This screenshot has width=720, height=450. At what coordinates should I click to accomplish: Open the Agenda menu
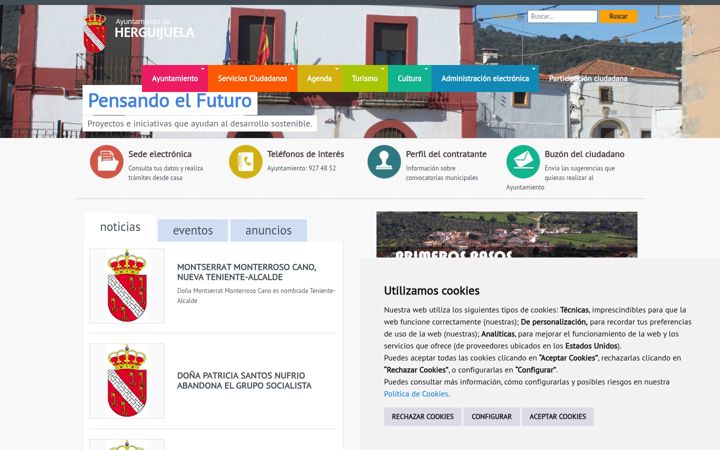tap(320, 79)
